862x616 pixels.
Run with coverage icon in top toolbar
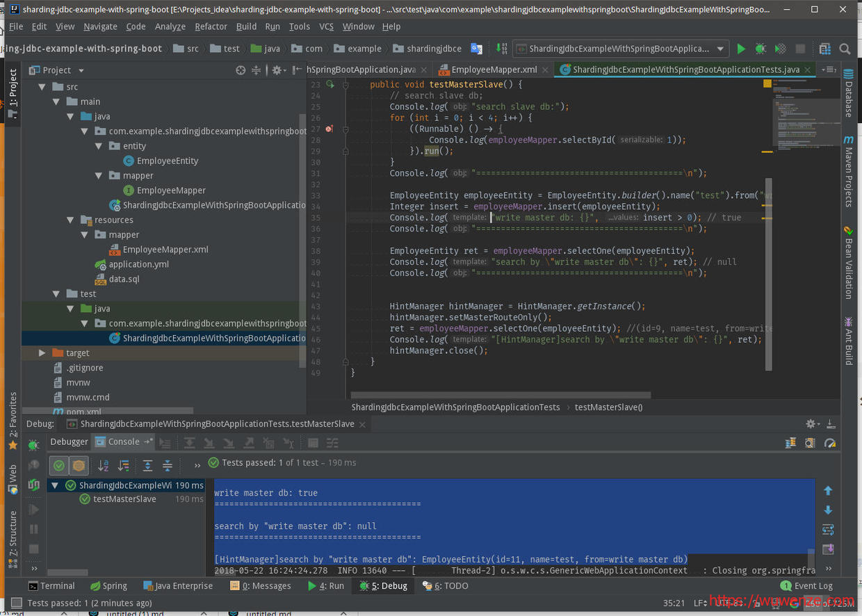pos(781,49)
